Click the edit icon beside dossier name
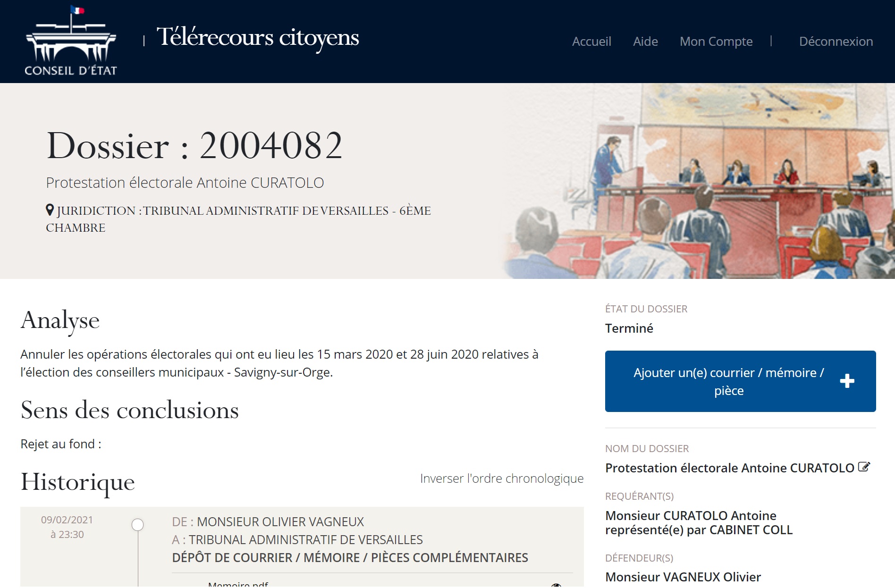The width and height of the screenshot is (895, 588). point(864,467)
